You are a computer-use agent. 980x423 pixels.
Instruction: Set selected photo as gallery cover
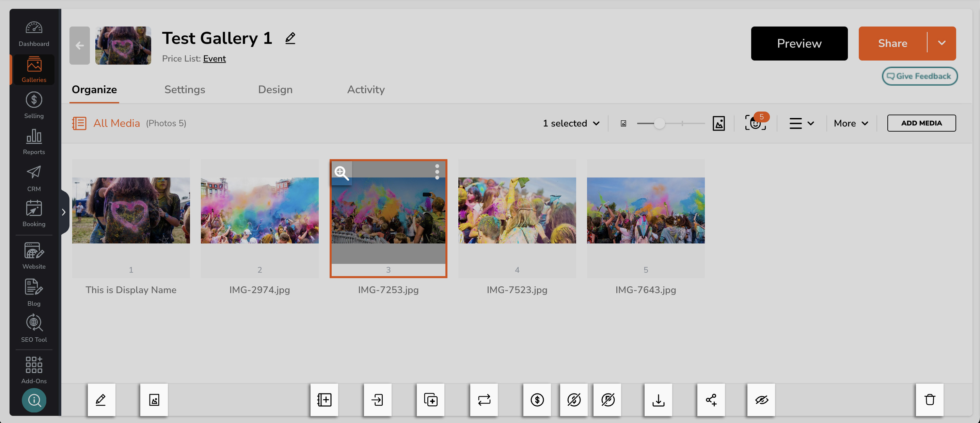point(154,400)
